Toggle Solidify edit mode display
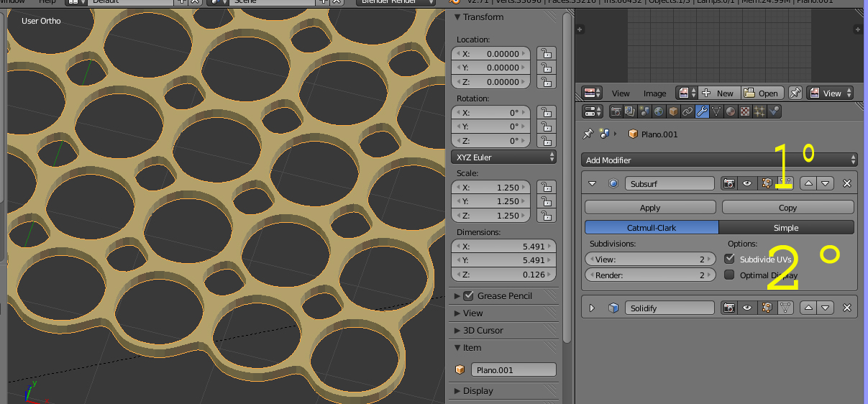 (767, 308)
